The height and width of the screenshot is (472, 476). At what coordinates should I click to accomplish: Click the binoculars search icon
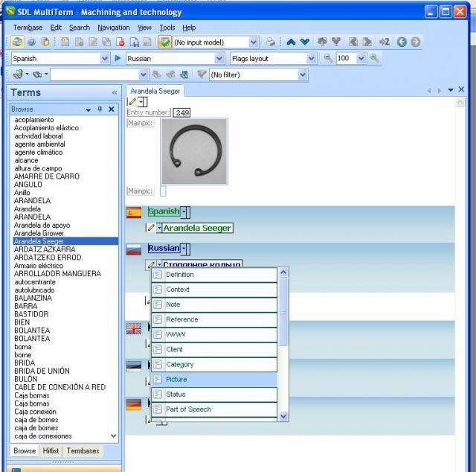[x=37, y=74]
